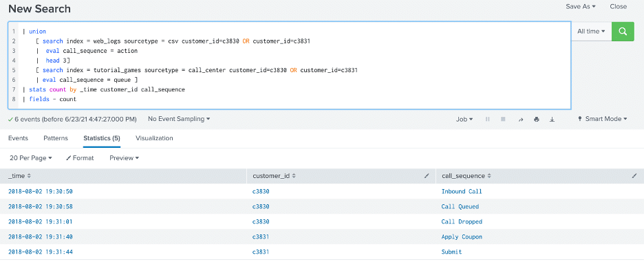This screenshot has height=264, width=644.
Task: Sort by call_sequence column arrows
Action: (x=489, y=176)
